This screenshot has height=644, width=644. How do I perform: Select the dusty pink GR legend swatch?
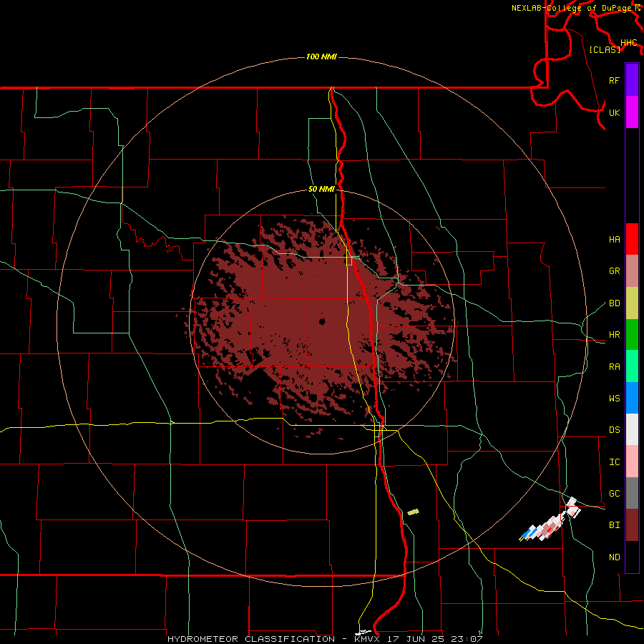[632, 271]
